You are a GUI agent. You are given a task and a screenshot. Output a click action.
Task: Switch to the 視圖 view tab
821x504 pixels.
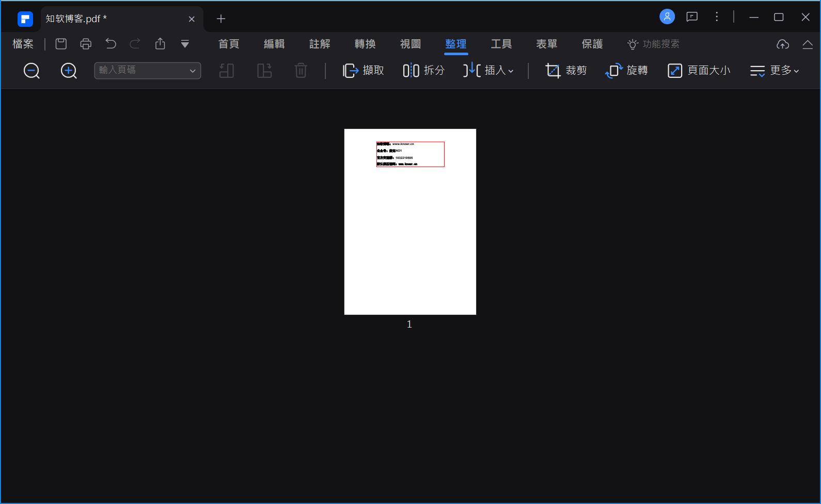[410, 44]
